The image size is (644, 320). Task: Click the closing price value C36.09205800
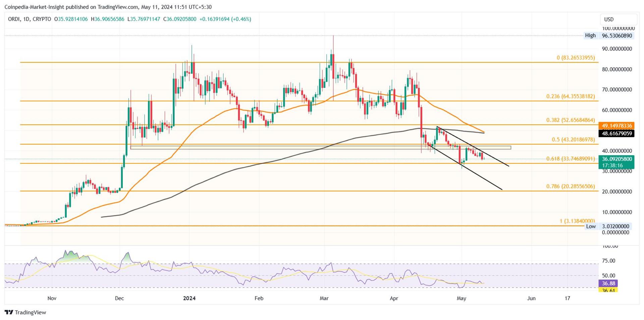[x=179, y=19]
